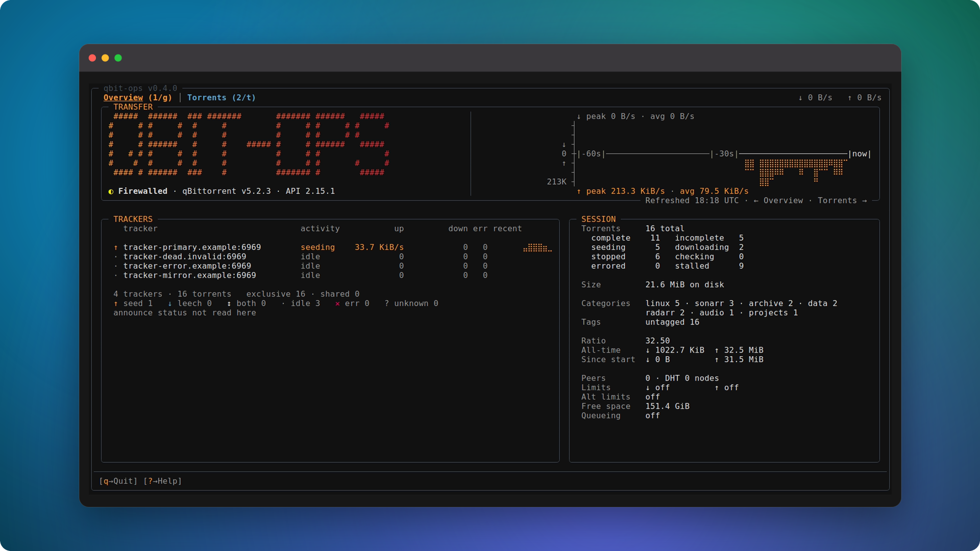This screenshot has width=980, height=551.
Task: Click the ? unknown 0 legend entry
Action: (x=411, y=304)
